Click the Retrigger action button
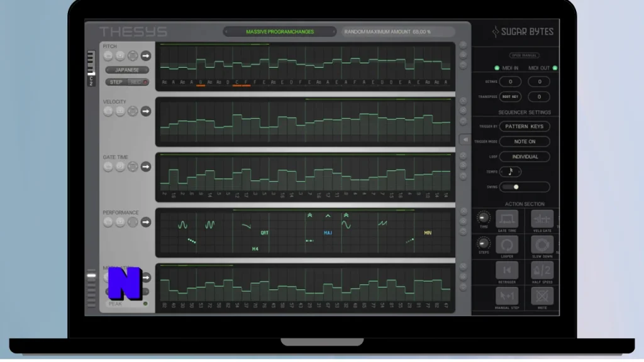Screen dimensions: 644x362 click(507, 270)
